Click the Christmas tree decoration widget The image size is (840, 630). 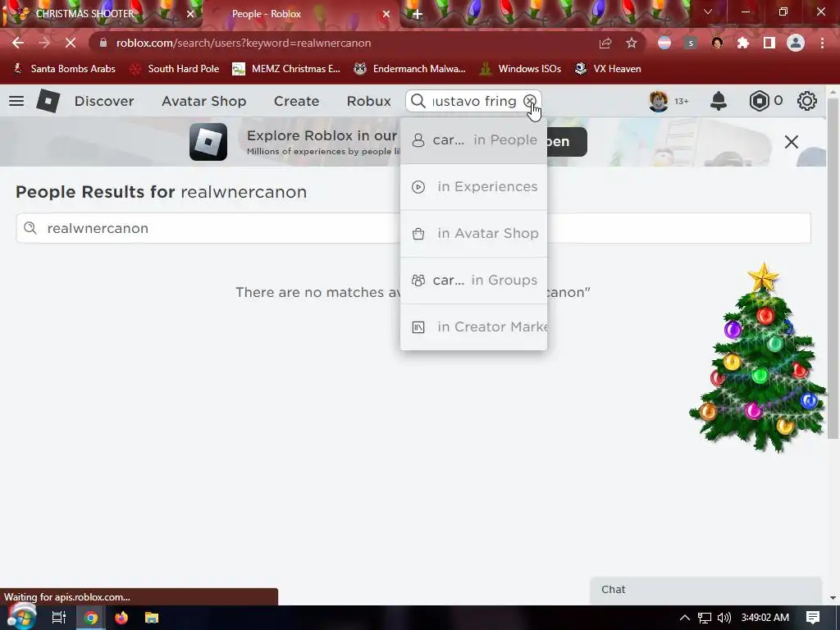click(x=760, y=358)
